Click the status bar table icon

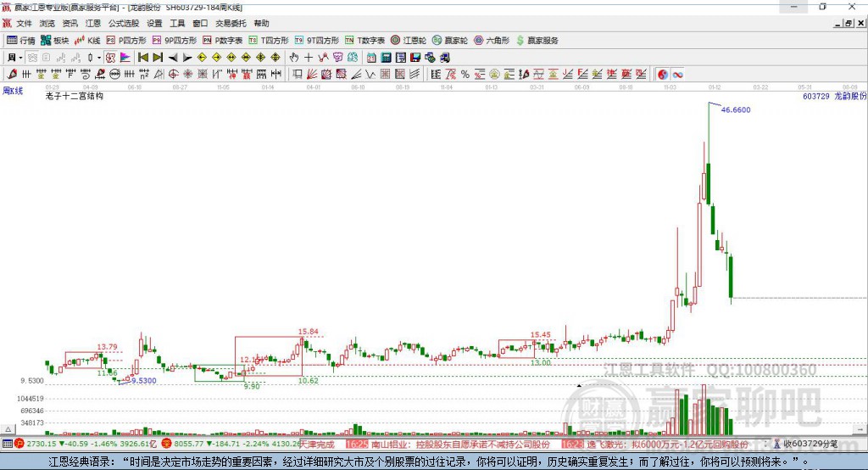point(7,444)
